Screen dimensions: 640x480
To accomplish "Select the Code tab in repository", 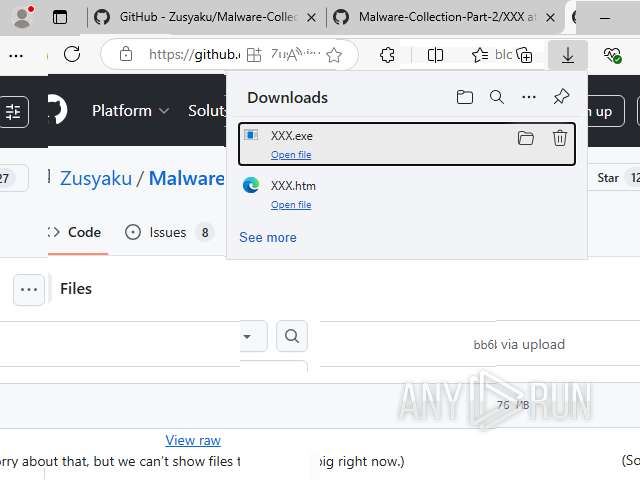I will (x=78, y=232).
